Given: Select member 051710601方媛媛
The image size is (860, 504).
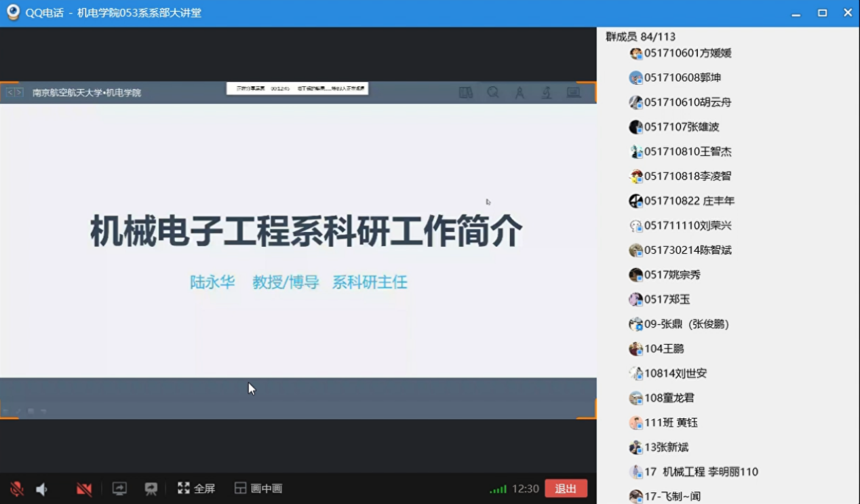Looking at the screenshot, I should click(687, 54).
